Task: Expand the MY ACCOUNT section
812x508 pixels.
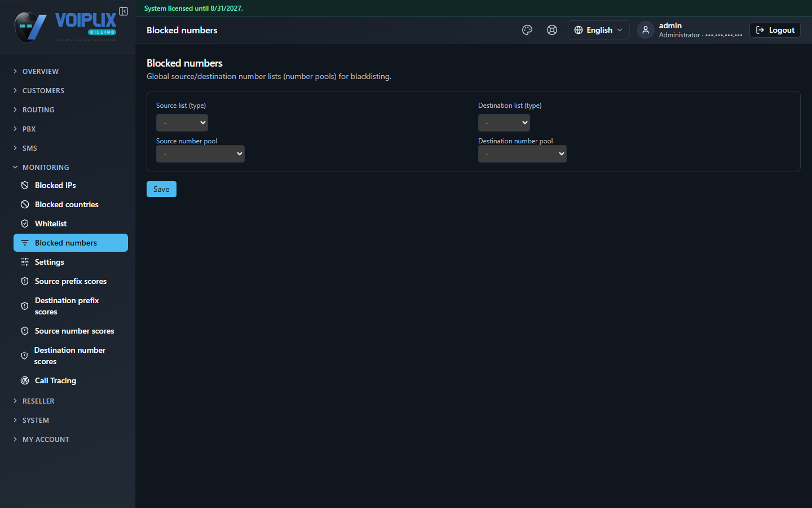Action: [68, 439]
